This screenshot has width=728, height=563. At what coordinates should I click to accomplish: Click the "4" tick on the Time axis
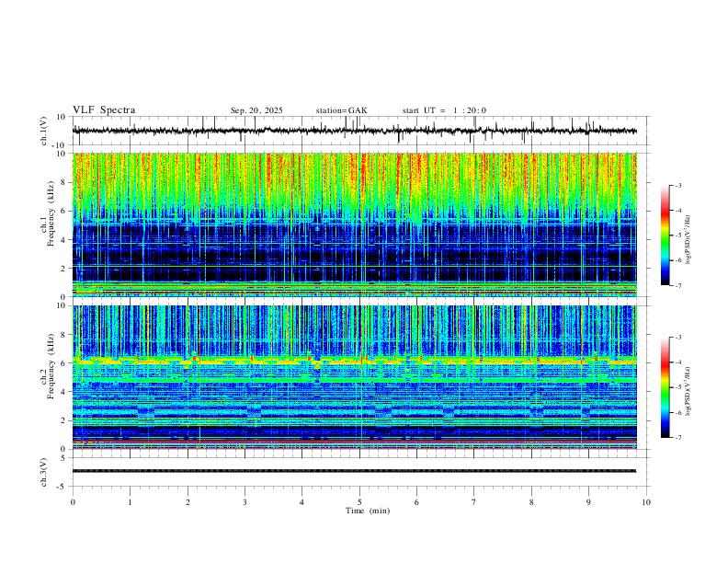click(x=301, y=502)
